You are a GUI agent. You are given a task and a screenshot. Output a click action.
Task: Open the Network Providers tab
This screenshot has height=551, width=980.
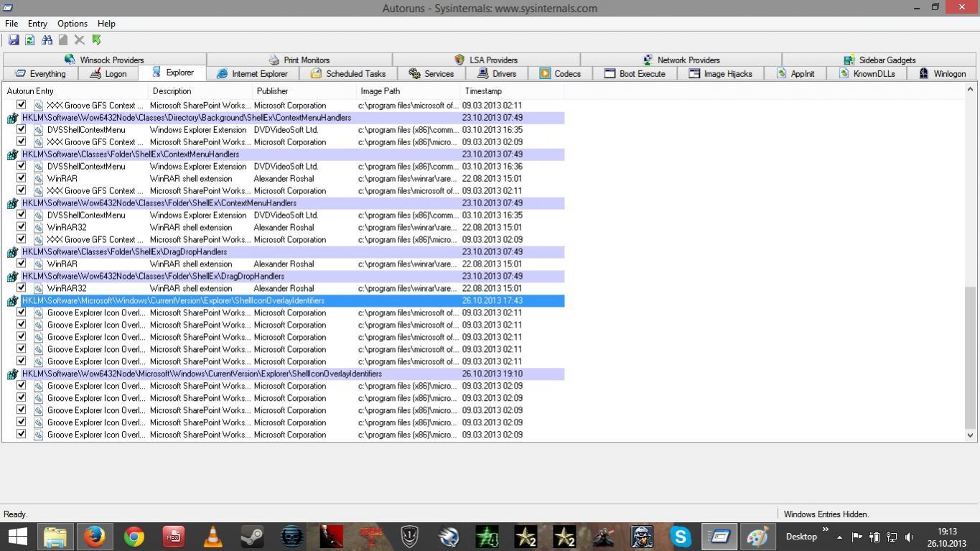681,60
